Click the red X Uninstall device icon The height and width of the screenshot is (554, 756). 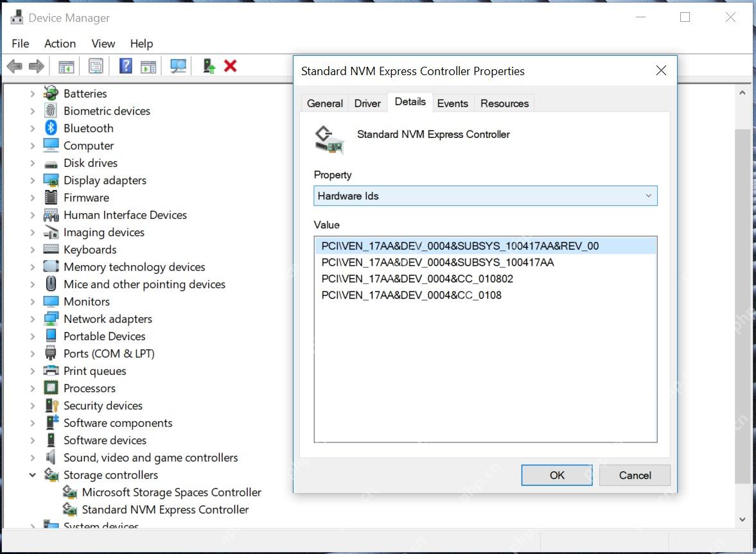coord(231,65)
